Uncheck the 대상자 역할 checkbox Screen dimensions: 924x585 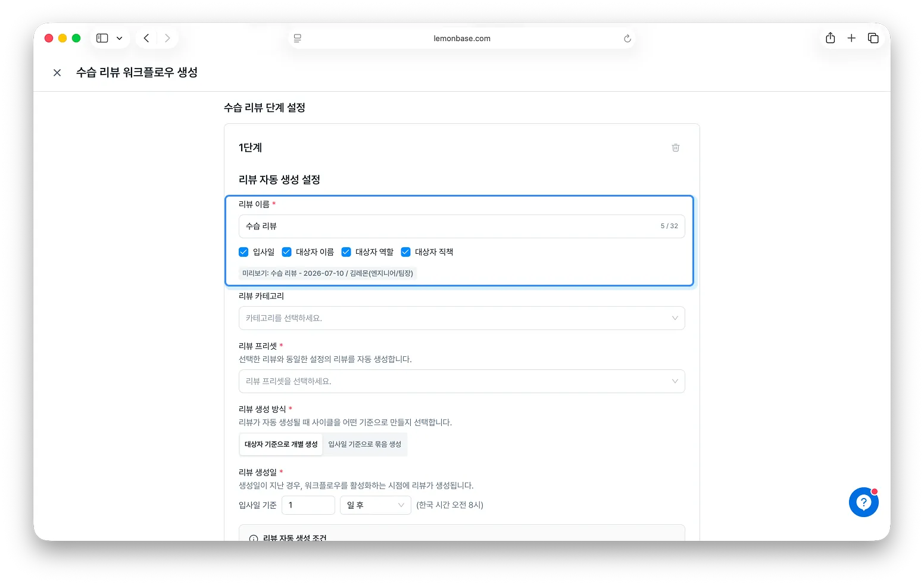(346, 252)
